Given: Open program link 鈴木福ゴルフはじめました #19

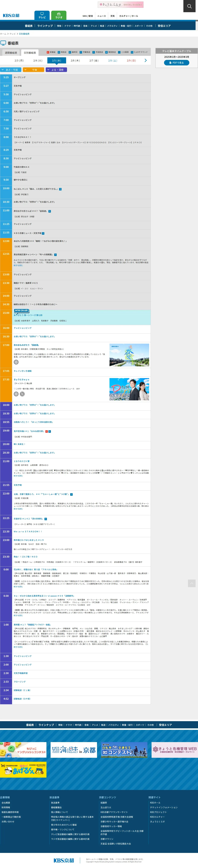Looking at the screenshot, I should pyautogui.click(x=29, y=540).
